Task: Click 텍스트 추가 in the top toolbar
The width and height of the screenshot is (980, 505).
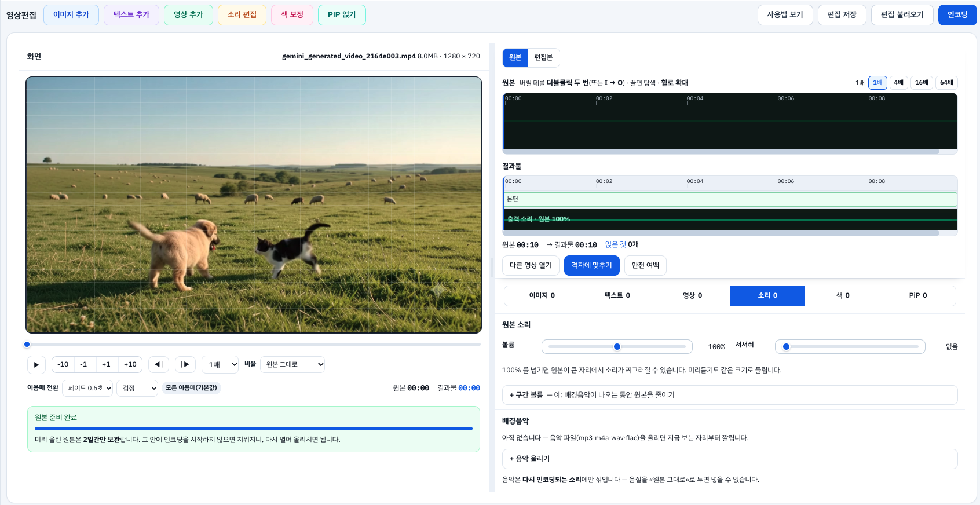Action: coord(131,15)
